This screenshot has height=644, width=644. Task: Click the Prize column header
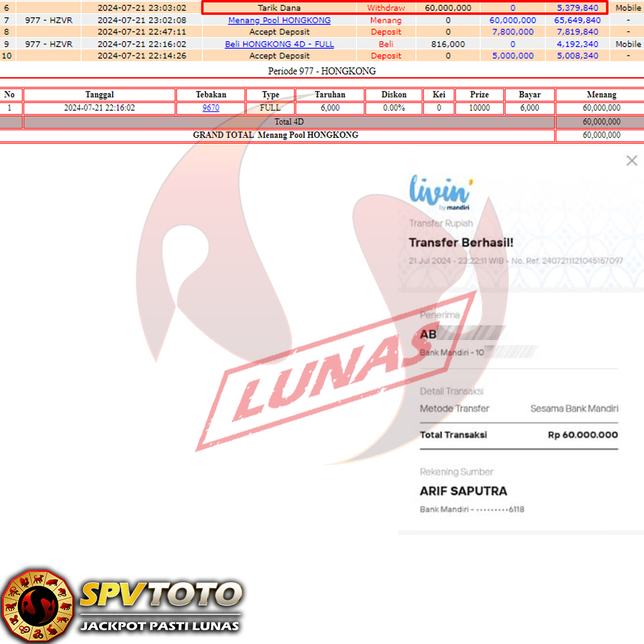tap(479, 95)
